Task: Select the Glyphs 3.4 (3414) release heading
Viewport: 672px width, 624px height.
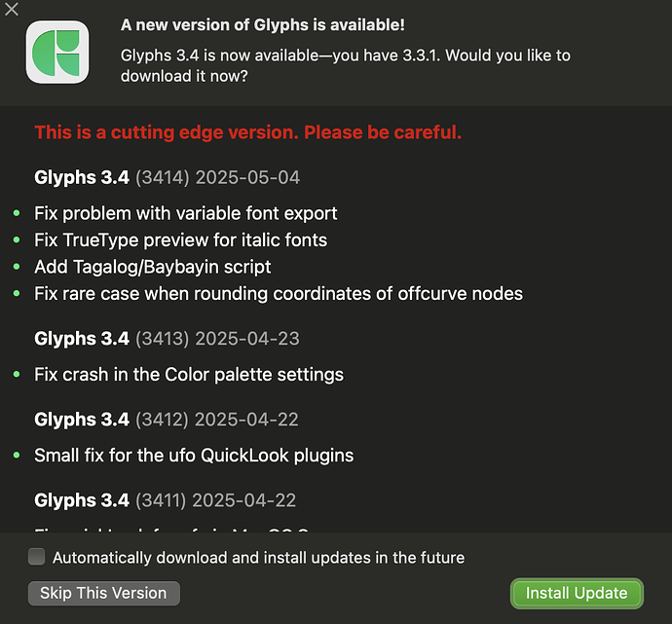Action: (x=167, y=177)
